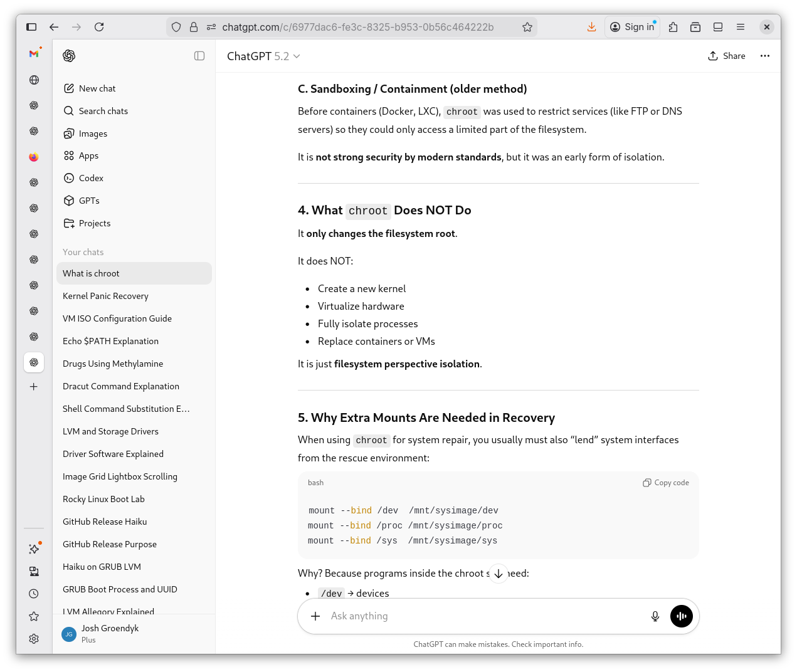
Task: Click the ChatGPT logo in sidebar
Action: [x=69, y=56]
